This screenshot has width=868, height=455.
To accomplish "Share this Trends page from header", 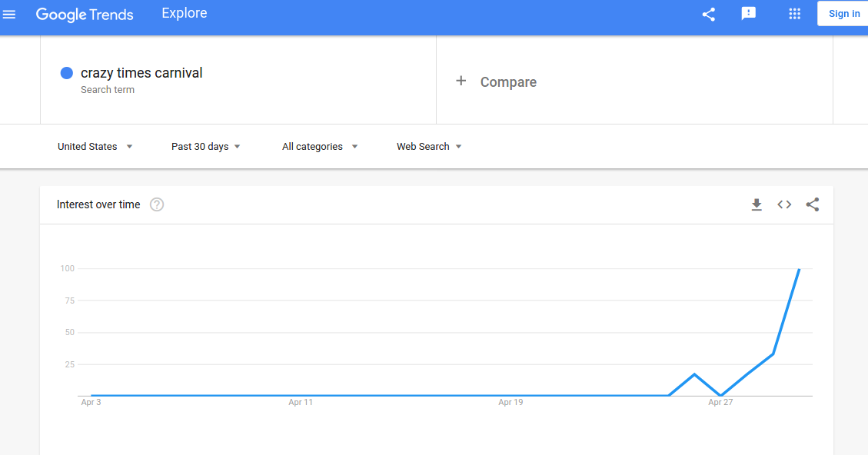I will click(709, 15).
